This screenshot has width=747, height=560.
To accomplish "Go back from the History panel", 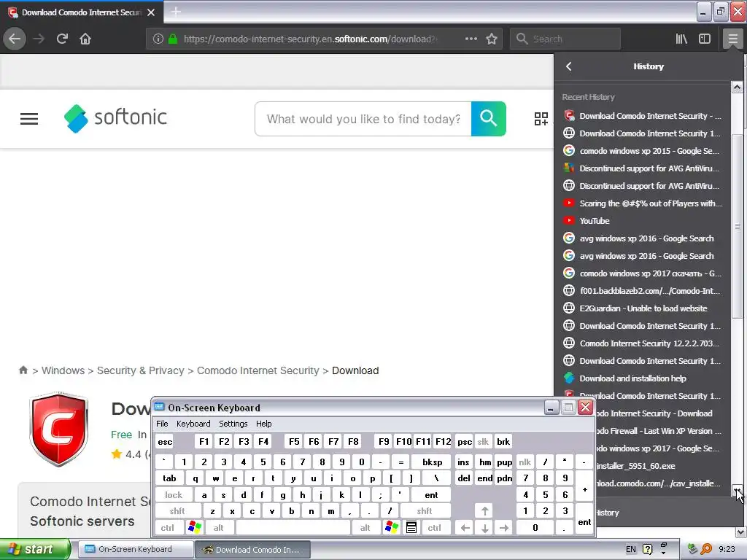I will click(569, 66).
